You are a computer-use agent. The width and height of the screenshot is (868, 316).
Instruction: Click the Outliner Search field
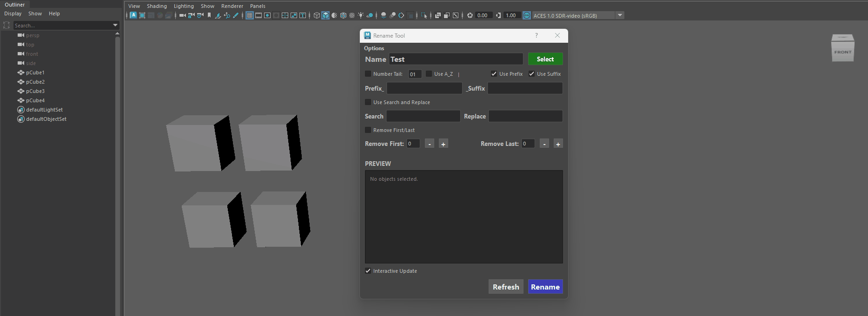click(x=62, y=25)
